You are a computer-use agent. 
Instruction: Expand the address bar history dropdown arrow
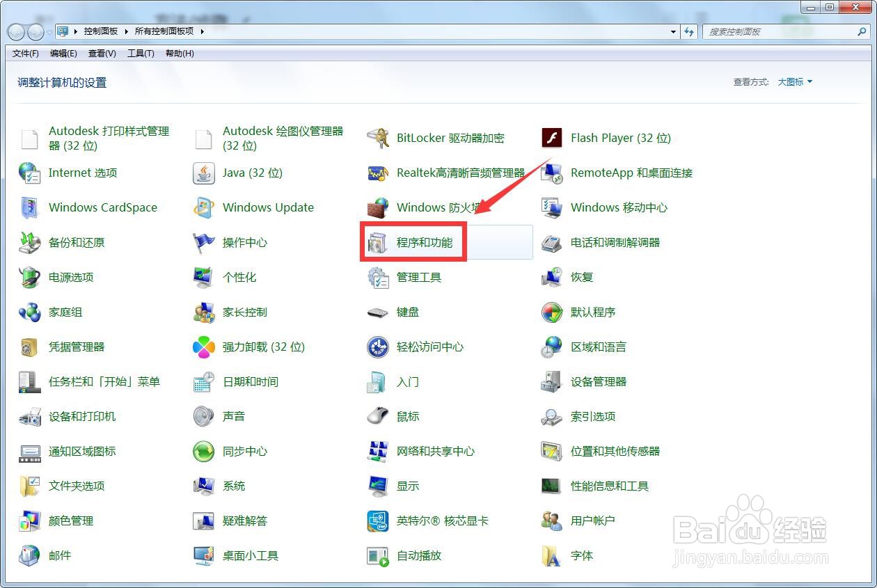click(x=673, y=31)
